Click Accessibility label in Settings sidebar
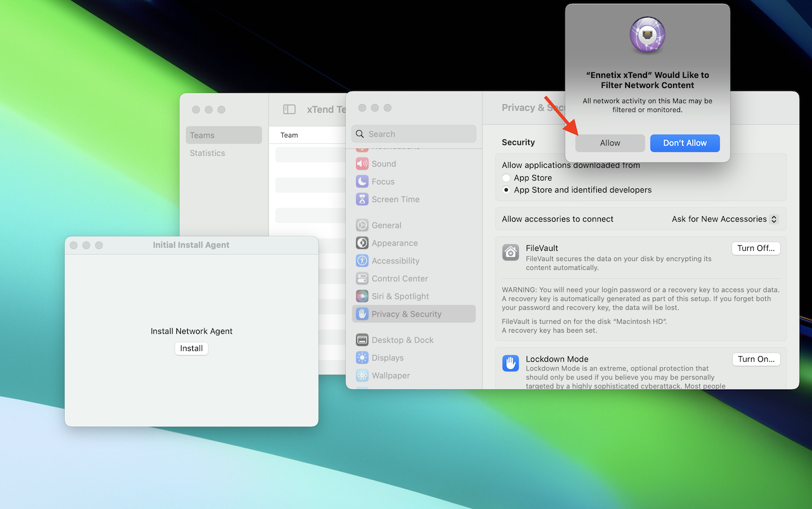The width and height of the screenshot is (812, 509). pyautogui.click(x=396, y=261)
